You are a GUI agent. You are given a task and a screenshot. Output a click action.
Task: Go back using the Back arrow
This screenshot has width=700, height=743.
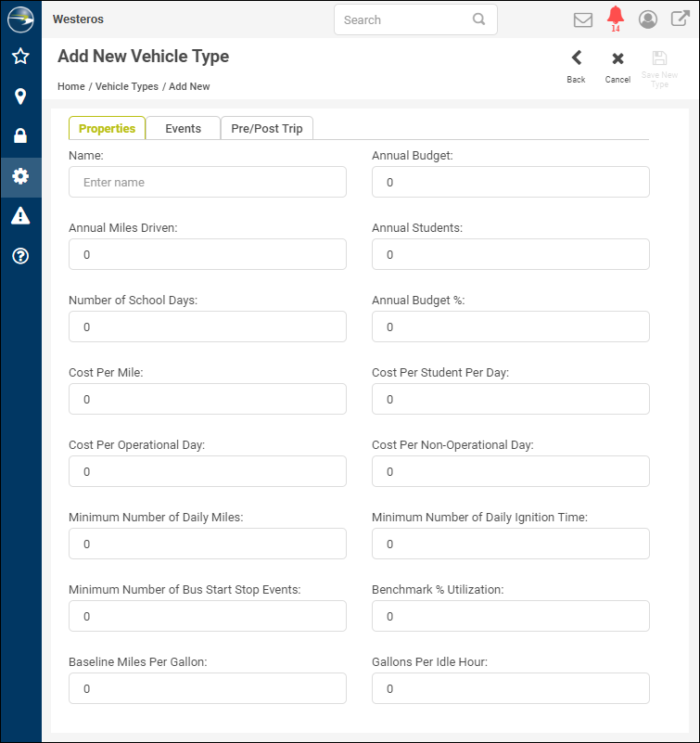576,67
